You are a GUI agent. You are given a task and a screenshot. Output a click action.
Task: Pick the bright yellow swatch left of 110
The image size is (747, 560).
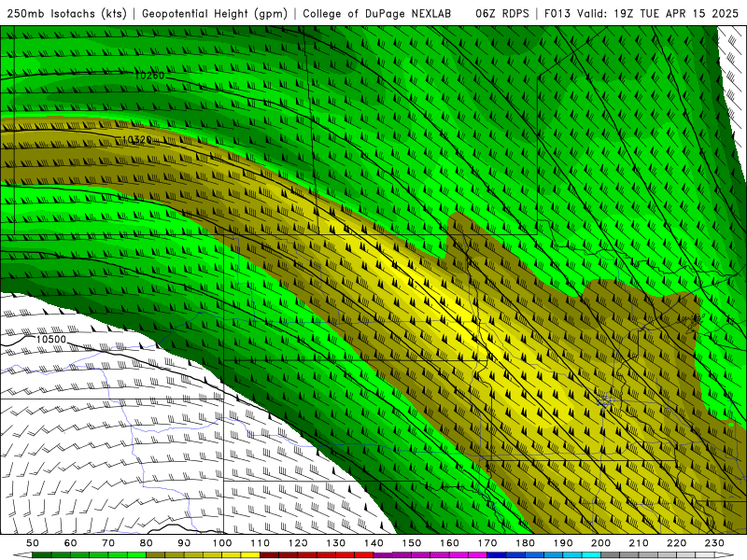250,555
